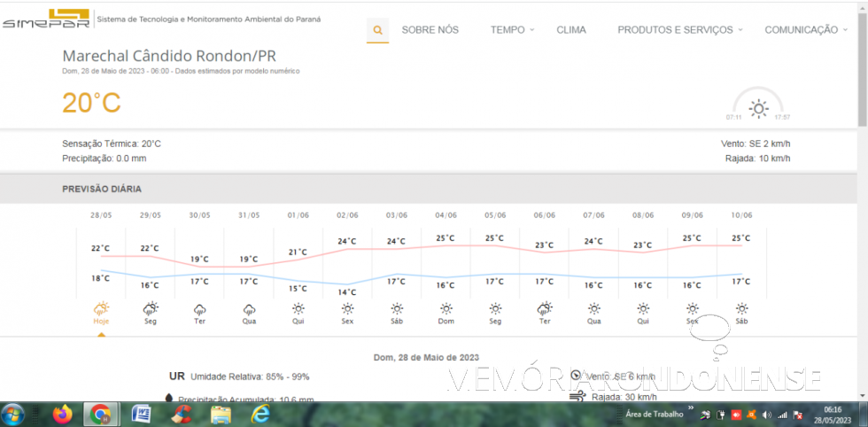Select Tuesday 06/06 forecast icon
This screenshot has width=868, height=427.
[544, 309]
